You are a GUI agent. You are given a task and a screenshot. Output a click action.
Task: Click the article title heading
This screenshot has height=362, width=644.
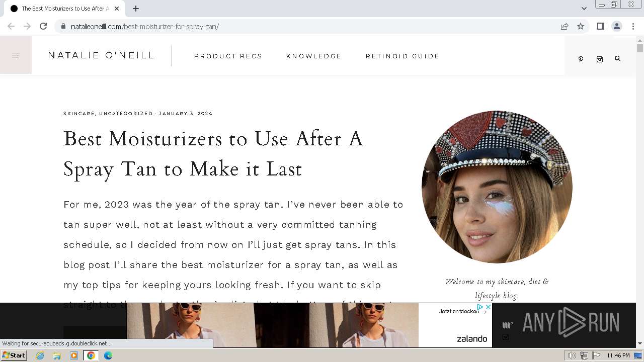(x=213, y=154)
